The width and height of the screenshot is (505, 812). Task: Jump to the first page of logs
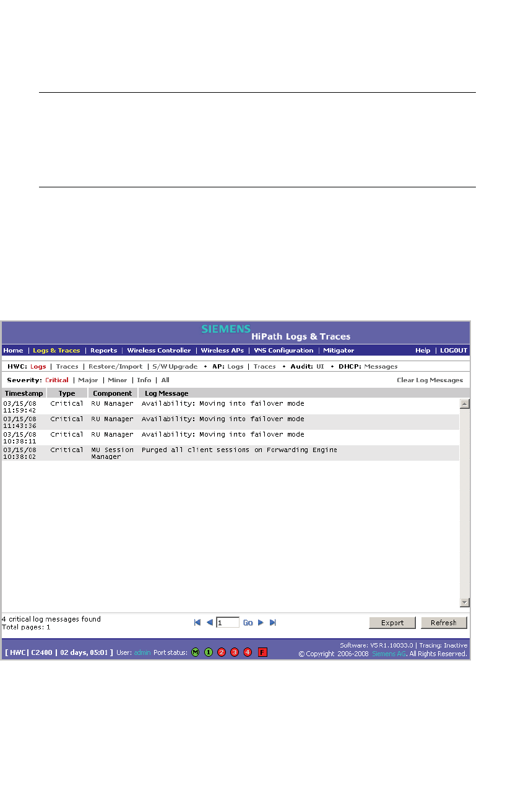click(x=197, y=623)
